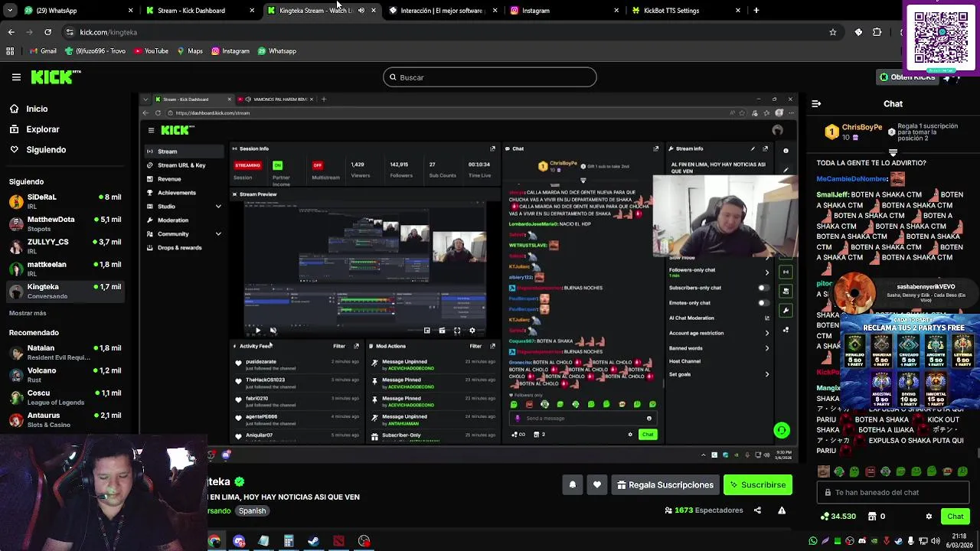Screen dimensions: 980x551
Task: View channel points balance 34.530
Action: click(838, 517)
